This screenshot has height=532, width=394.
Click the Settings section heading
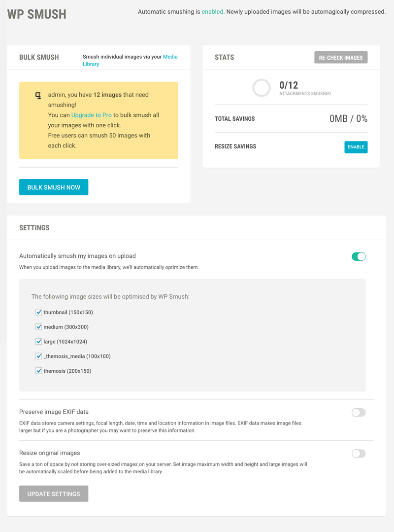point(34,228)
